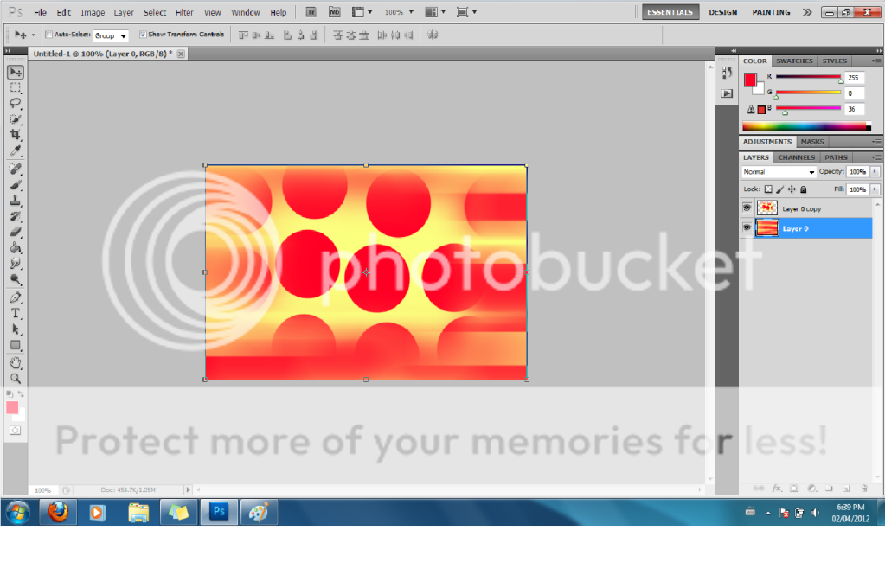Hide the Layer 0 copy layer
Image resolution: width=885 pixels, height=588 pixels.
747,208
